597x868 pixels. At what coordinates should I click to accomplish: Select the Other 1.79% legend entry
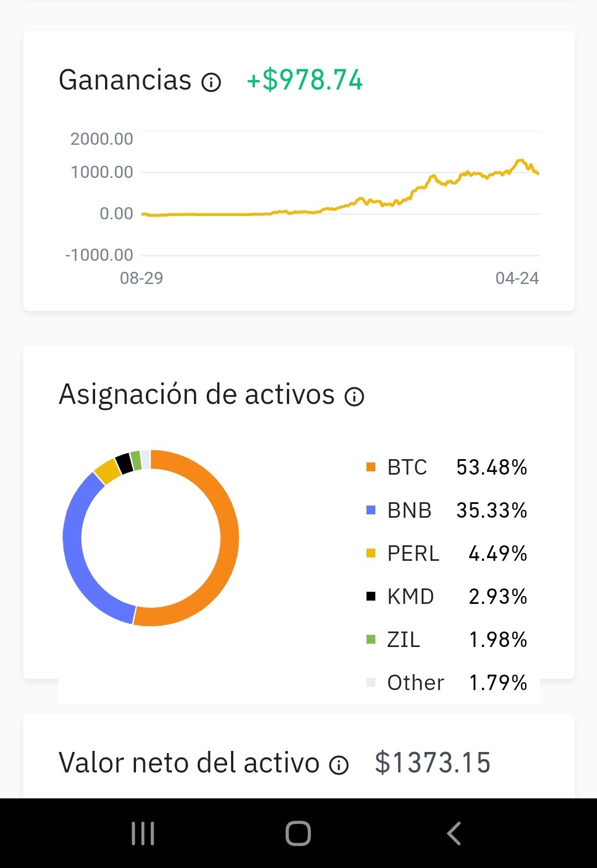pyautogui.click(x=447, y=683)
